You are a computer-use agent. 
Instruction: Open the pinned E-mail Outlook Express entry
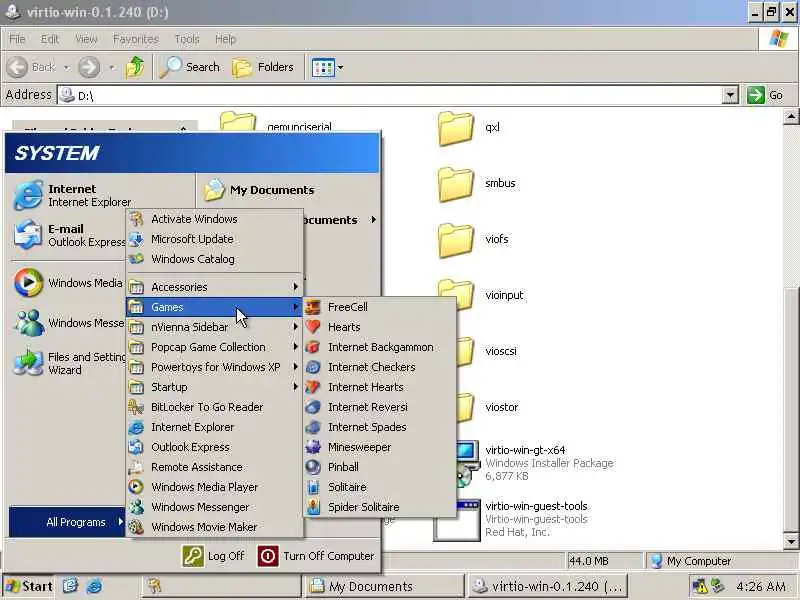[x=69, y=235]
